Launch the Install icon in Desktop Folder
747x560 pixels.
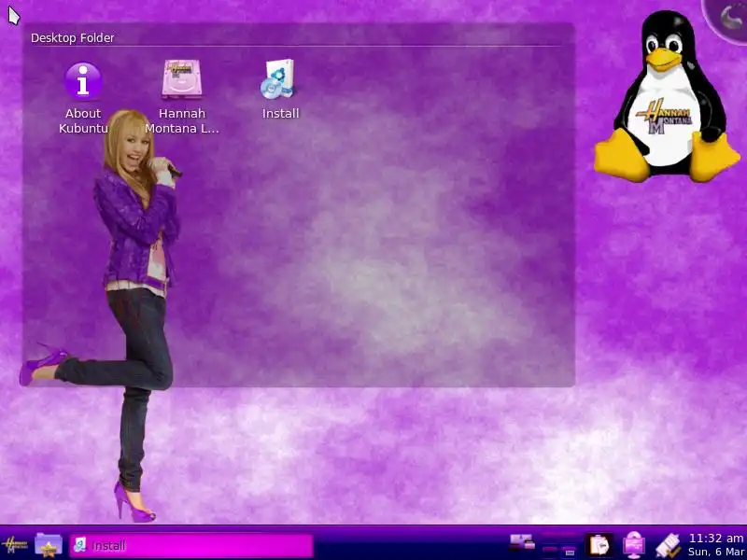[x=279, y=79]
